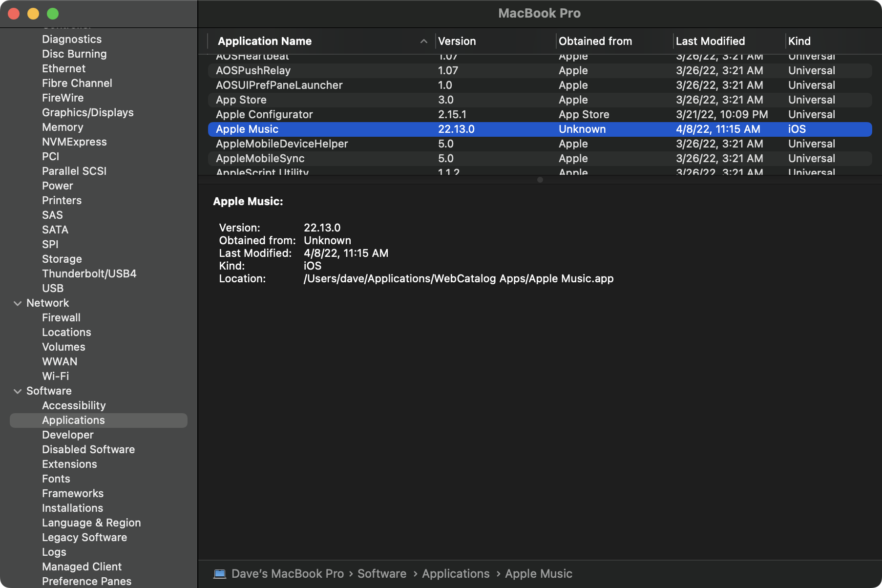This screenshot has width=882, height=588.
Task: Open Disc Burning in the sidebar
Action: pyautogui.click(x=74, y=54)
